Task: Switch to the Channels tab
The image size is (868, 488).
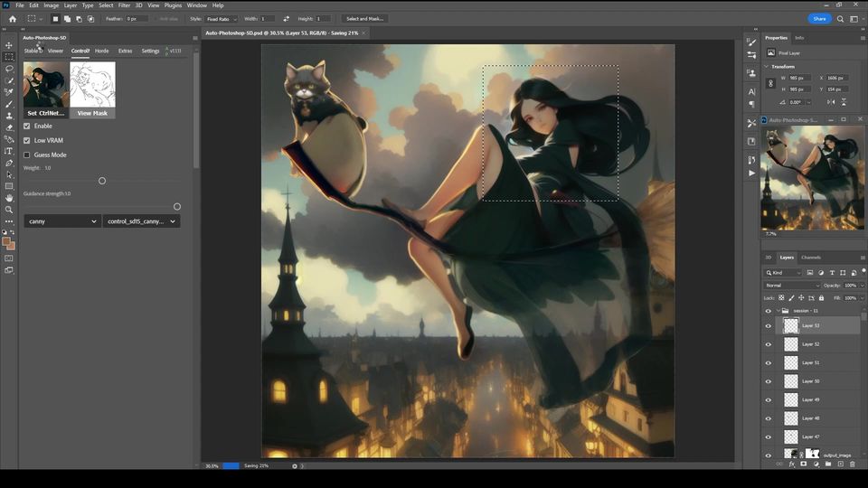Action: tap(811, 258)
